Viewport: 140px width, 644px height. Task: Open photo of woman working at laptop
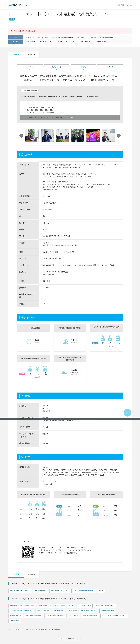[32, 135]
